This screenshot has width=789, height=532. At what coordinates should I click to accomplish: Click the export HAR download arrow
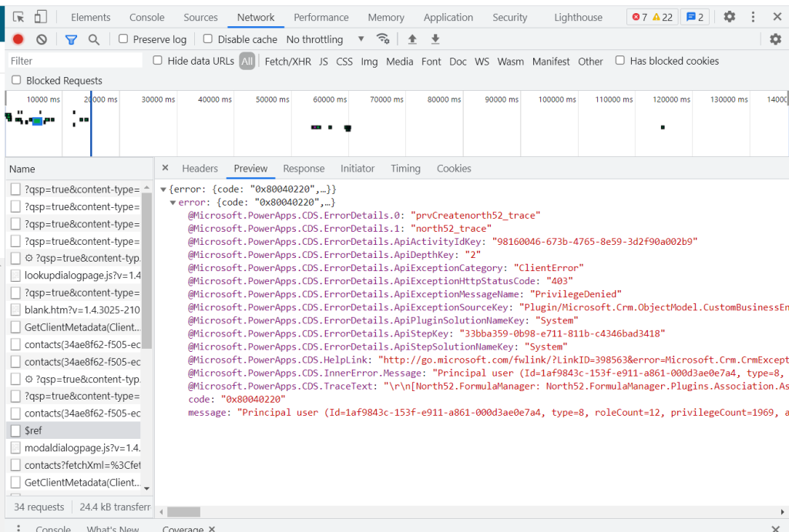435,39
